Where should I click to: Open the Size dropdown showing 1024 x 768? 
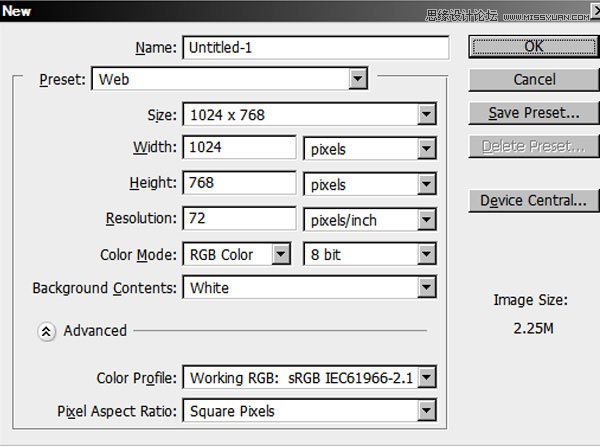(310, 114)
